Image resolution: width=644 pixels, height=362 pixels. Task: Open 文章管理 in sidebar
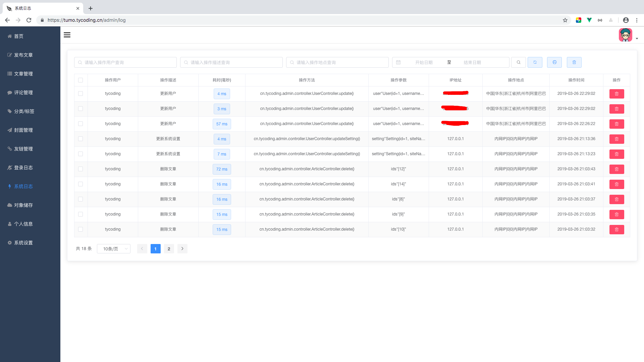23,74
